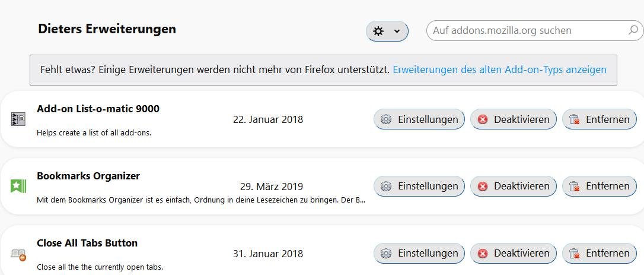Deactivate the Add-on List-o-matic 9000 extension
This screenshot has width=644, height=275.
pyautogui.click(x=514, y=119)
